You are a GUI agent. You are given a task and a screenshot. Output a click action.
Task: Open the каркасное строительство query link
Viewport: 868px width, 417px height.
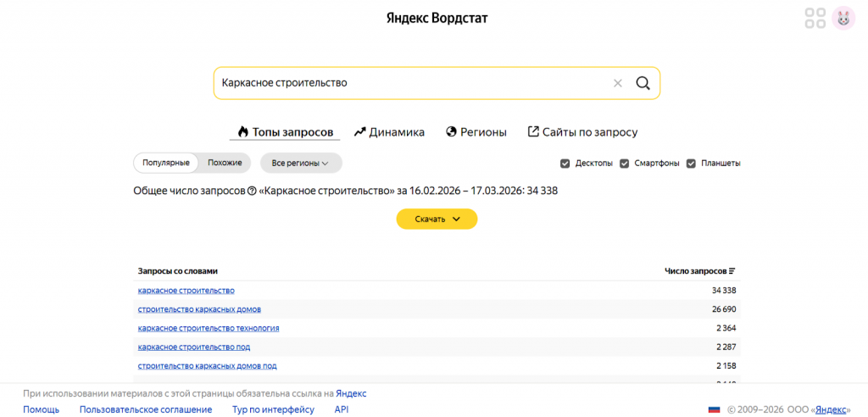[186, 290]
